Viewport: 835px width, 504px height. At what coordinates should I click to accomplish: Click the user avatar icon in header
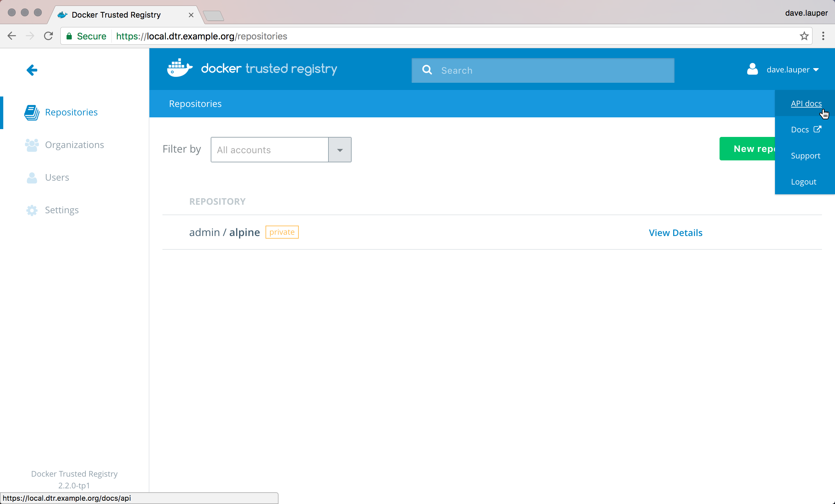[752, 69]
